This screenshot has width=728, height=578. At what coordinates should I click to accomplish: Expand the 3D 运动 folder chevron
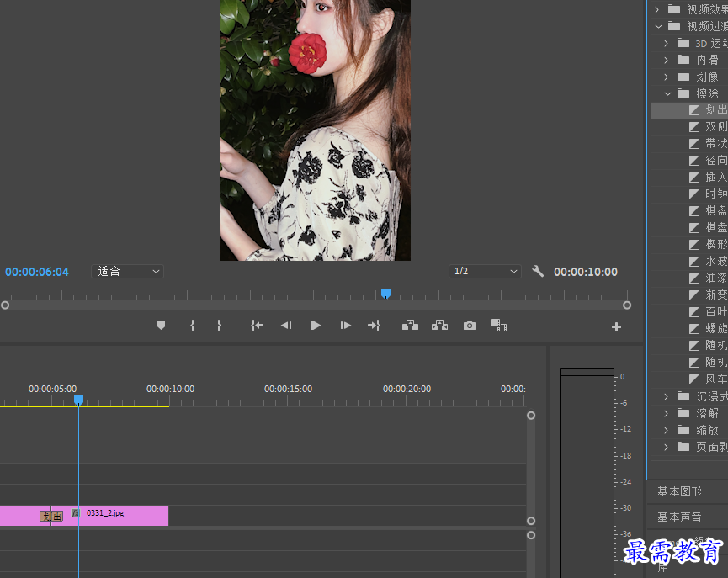pos(667,43)
